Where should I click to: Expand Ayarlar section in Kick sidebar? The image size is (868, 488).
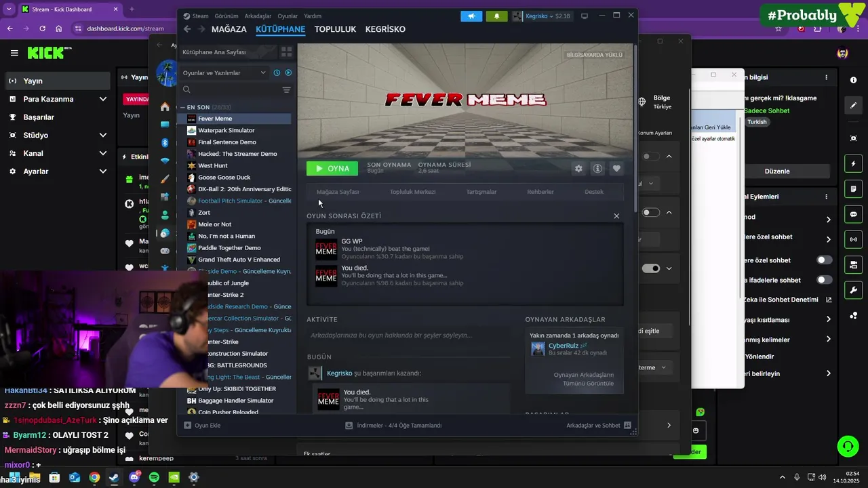tap(102, 171)
